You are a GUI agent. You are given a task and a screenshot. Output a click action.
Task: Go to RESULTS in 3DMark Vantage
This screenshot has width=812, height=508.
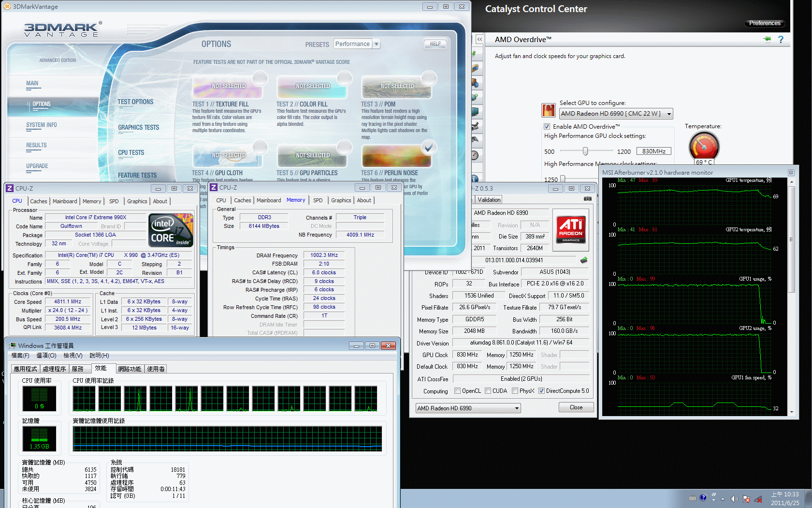click(36, 145)
